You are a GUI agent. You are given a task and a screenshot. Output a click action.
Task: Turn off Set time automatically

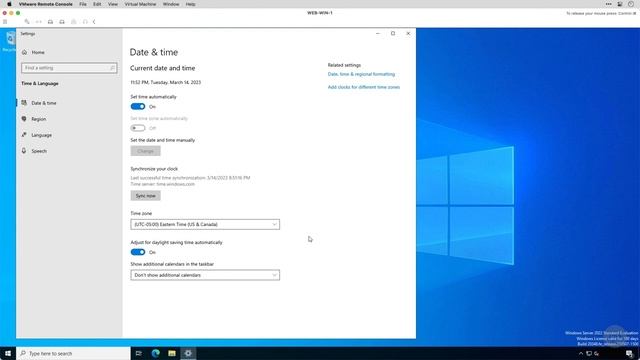138,107
